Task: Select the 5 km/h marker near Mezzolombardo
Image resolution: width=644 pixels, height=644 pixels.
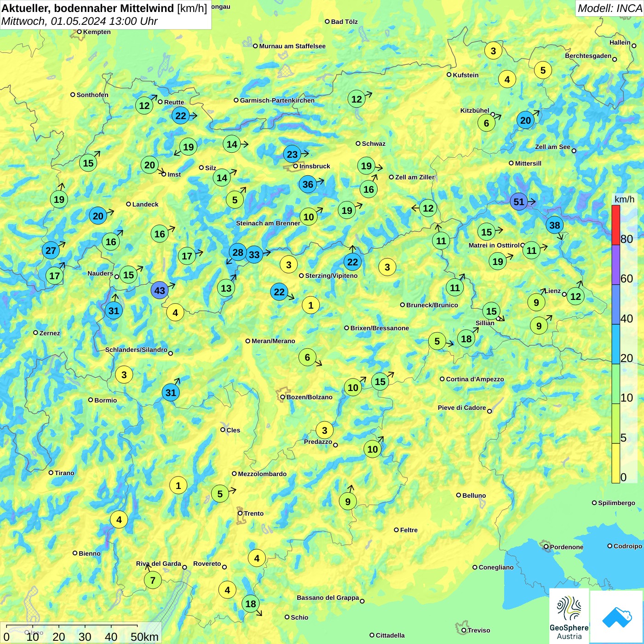Action: pos(220,494)
